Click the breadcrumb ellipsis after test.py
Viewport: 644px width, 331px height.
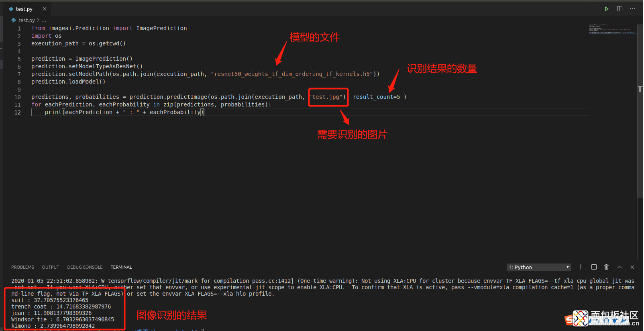44,20
